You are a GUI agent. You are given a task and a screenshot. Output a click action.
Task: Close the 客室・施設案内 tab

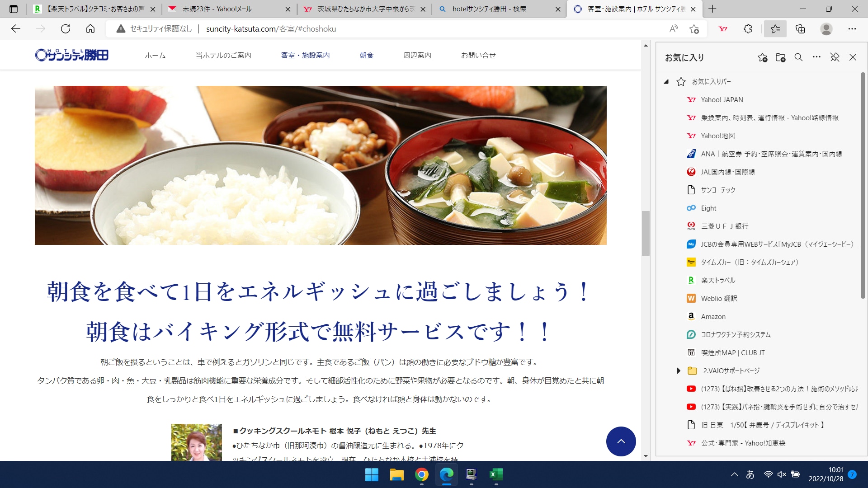pos(693,9)
